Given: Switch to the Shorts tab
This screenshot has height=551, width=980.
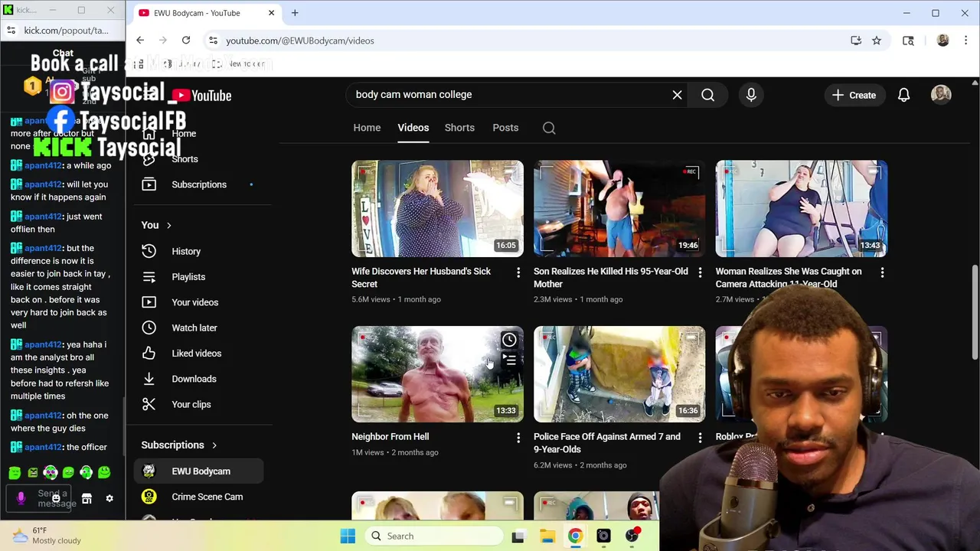Looking at the screenshot, I should click(x=459, y=128).
